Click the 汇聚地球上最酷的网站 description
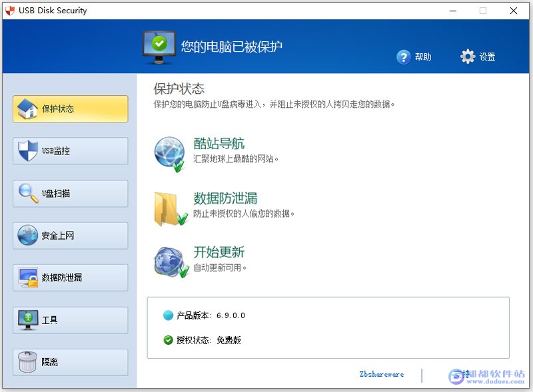 (236, 158)
